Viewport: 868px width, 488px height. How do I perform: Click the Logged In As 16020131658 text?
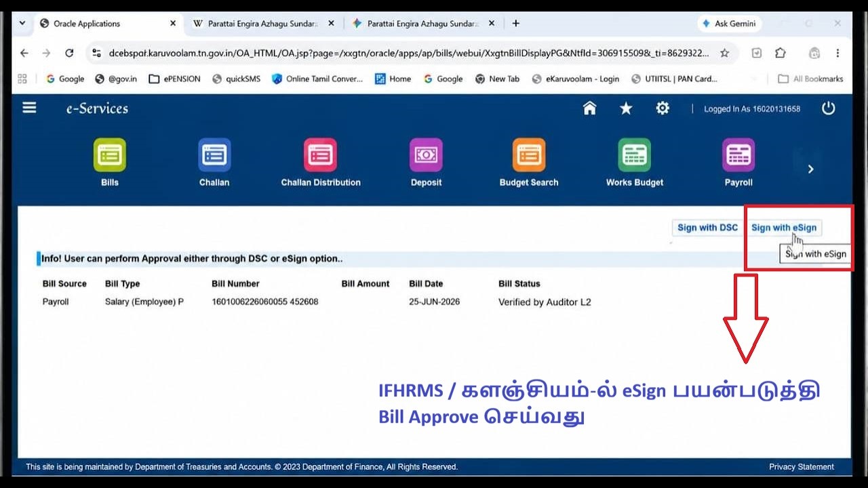pyautogui.click(x=752, y=109)
